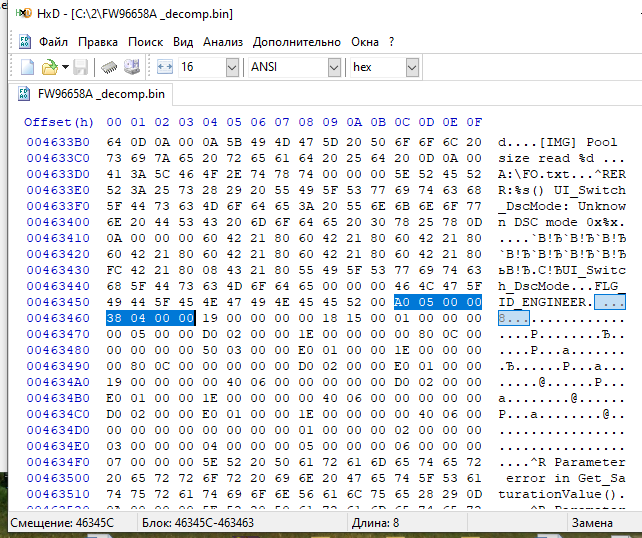Click the New file icon

pyautogui.click(x=28, y=67)
